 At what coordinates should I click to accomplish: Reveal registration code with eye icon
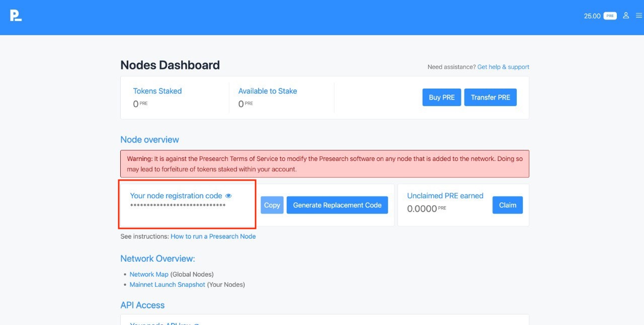(228, 196)
